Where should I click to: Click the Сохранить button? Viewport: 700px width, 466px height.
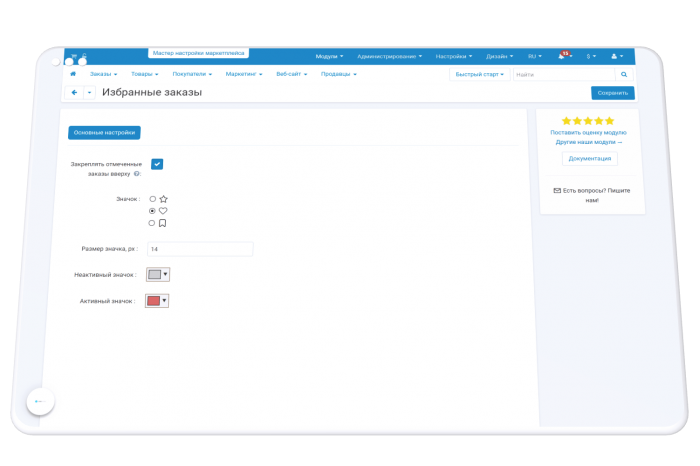(612, 93)
